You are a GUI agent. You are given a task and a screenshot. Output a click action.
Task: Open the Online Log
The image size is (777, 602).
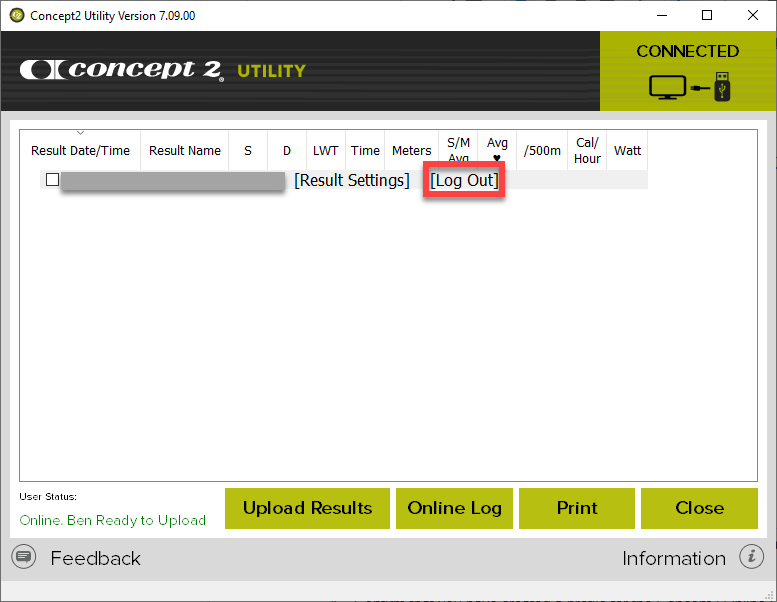click(x=454, y=508)
